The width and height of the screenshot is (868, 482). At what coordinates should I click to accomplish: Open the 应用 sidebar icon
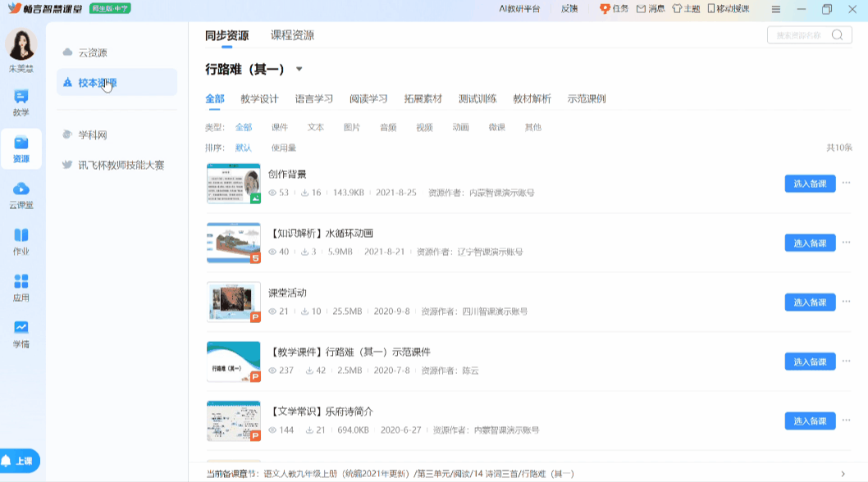click(x=21, y=283)
